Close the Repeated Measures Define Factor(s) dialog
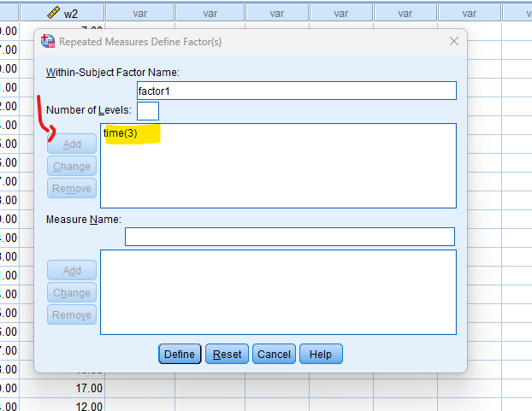The height and width of the screenshot is (411, 532). tap(453, 41)
